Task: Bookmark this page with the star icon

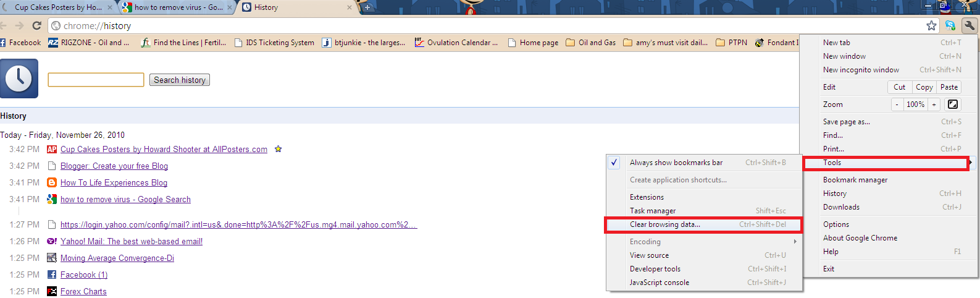Action: click(931, 25)
